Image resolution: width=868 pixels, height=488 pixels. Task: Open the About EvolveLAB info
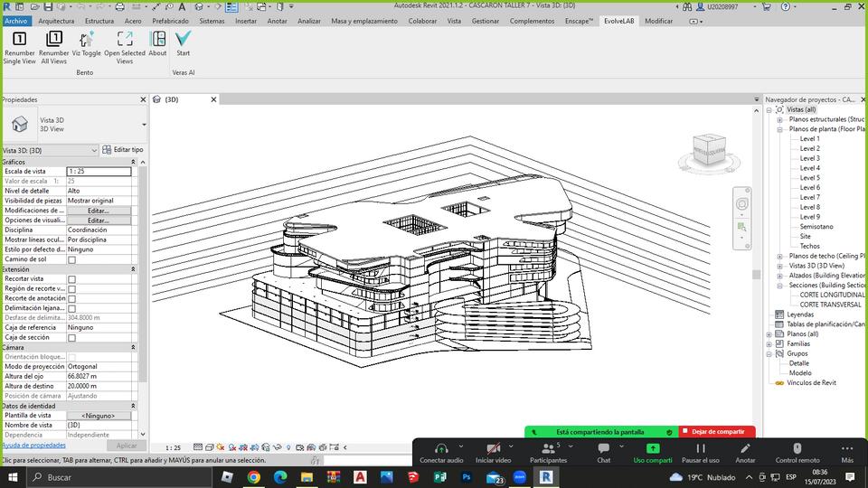click(x=157, y=44)
